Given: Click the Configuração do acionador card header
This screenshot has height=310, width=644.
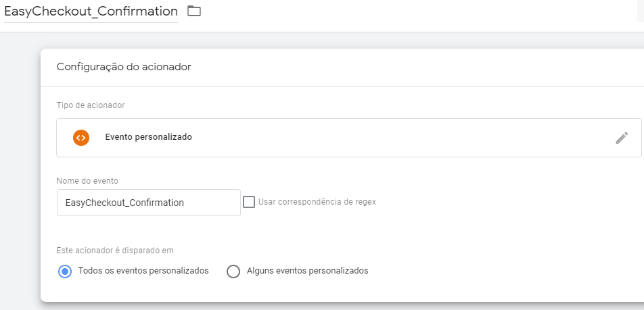Looking at the screenshot, I should coord(342,68).
